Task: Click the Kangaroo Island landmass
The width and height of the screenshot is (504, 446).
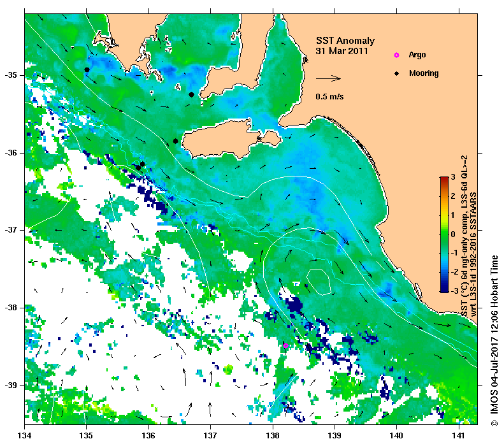Action: pos(222,141)
